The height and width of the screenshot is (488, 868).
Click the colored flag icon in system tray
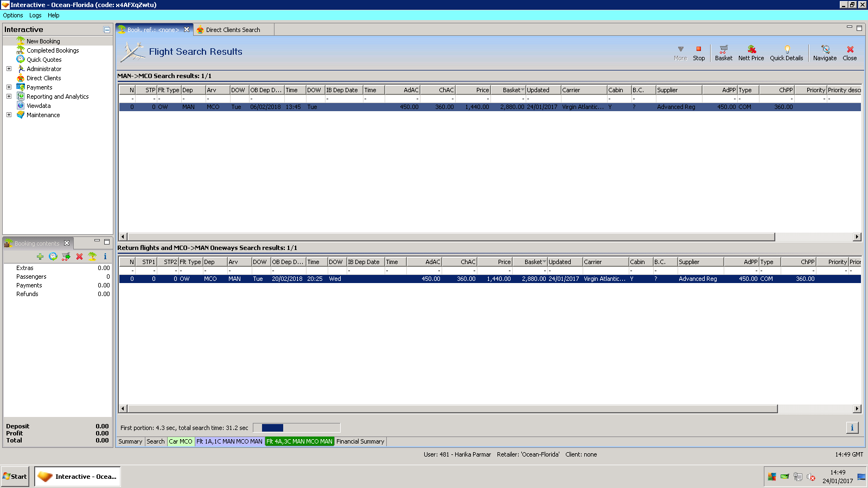click(x=771, y=477)
